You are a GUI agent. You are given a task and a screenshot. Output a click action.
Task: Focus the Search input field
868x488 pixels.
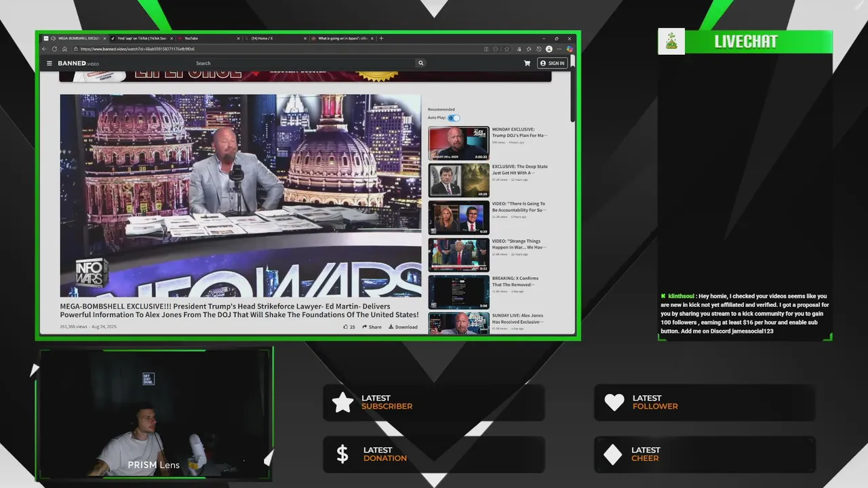click(x=305, y=63)
